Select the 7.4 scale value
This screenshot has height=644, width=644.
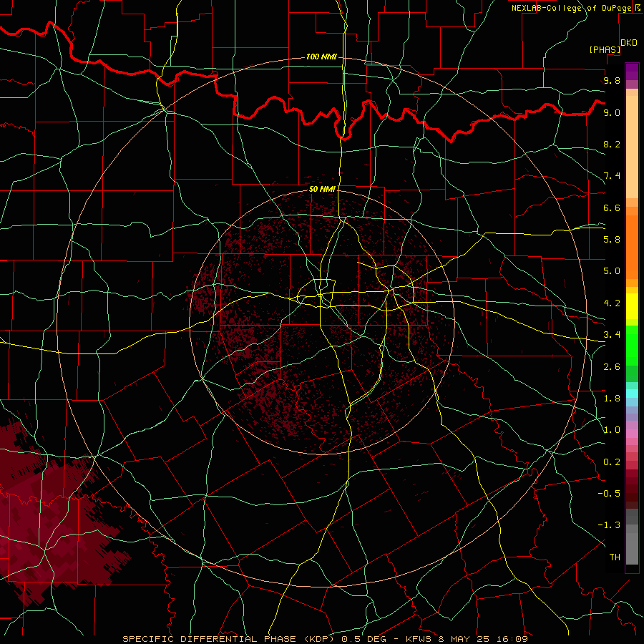pos(612,176)
